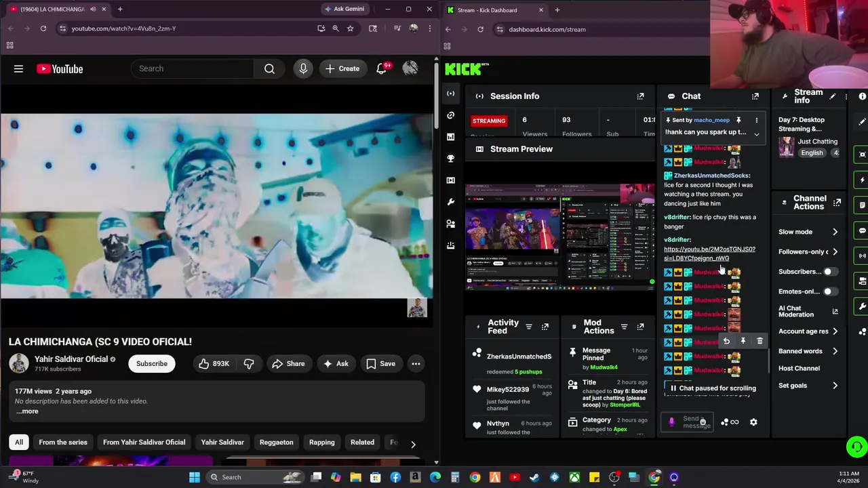Viewport: 868px width, 488px height.
Task: Open the link icon in Kick sidebar
Action: pyautogui.click(x=450, y=115)
